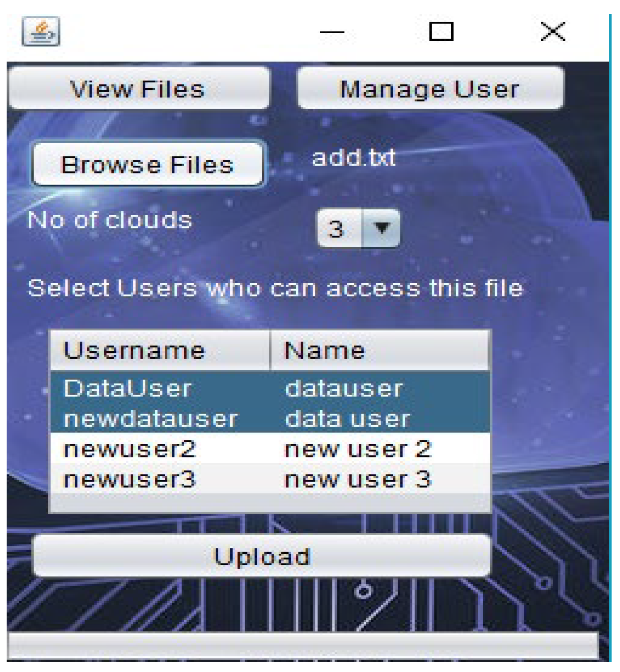Click the 'new user 3' name cell
The image size is (620, 672).
click(x=358, y=479)
